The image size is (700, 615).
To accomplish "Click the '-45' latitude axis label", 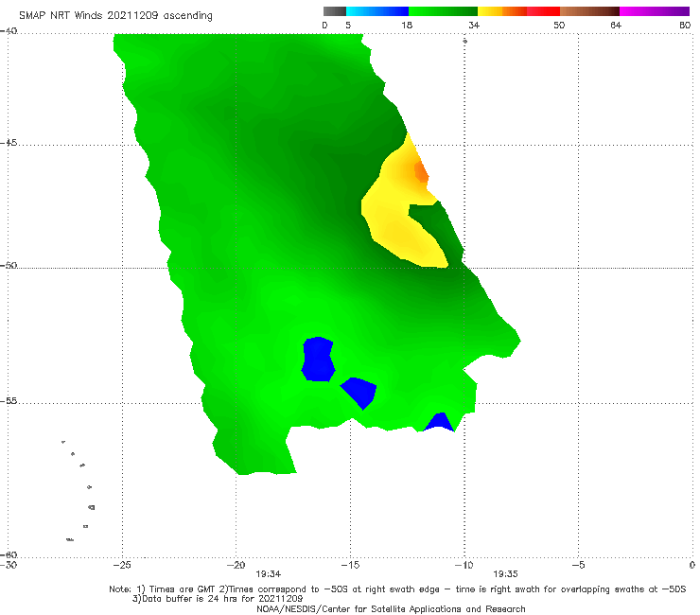I will coord(9,143).
